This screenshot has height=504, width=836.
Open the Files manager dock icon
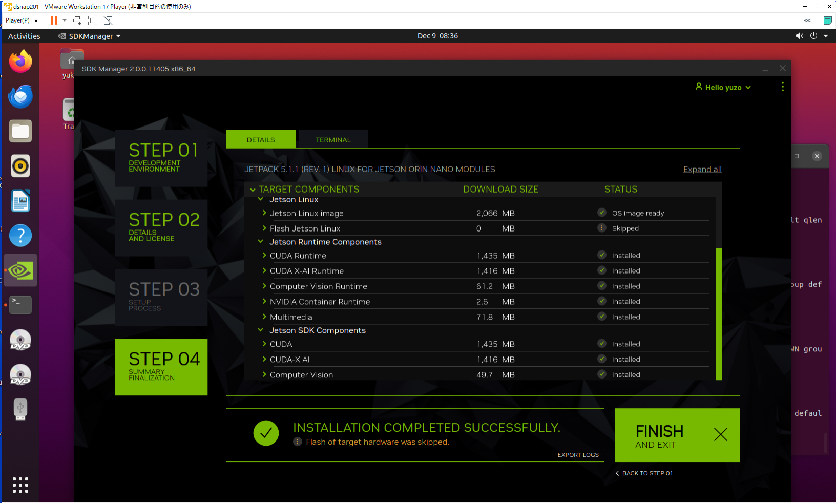click(x=20, y=131)
